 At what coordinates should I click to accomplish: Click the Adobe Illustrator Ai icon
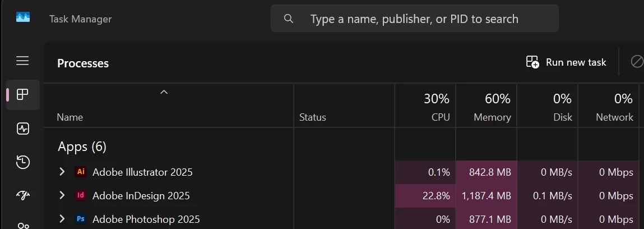81,171
